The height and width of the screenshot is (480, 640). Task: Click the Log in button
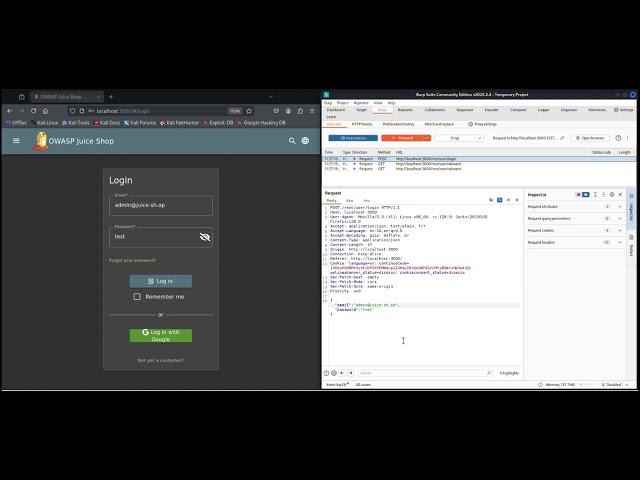tap(161, 281)
